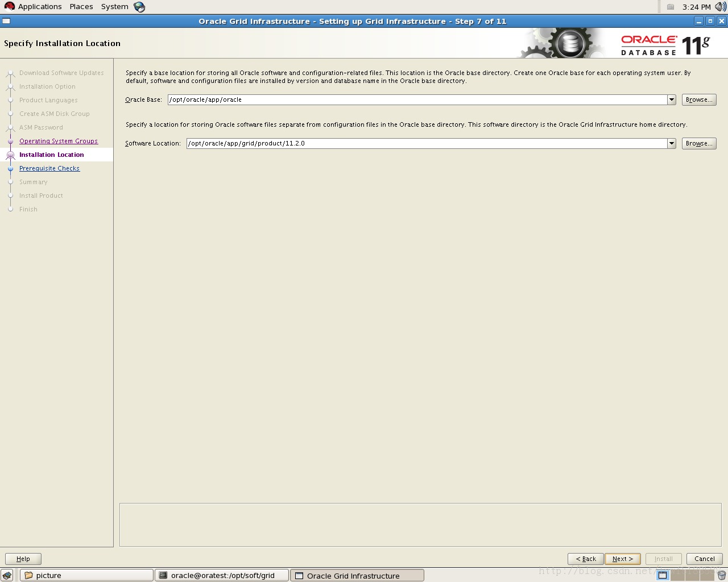Viewport: 728px width, 582px height.
Task: Click the Red Hat Applications menu icon
Action: click(9, 7)
